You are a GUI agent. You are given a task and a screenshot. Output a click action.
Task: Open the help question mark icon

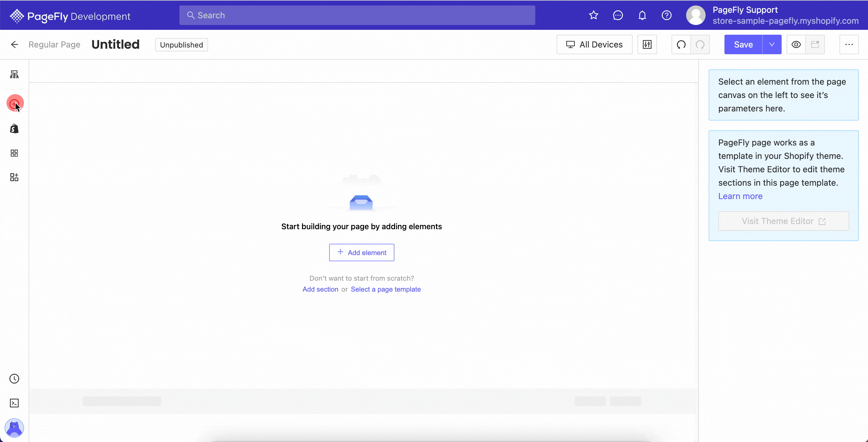[x=666, y=15]
